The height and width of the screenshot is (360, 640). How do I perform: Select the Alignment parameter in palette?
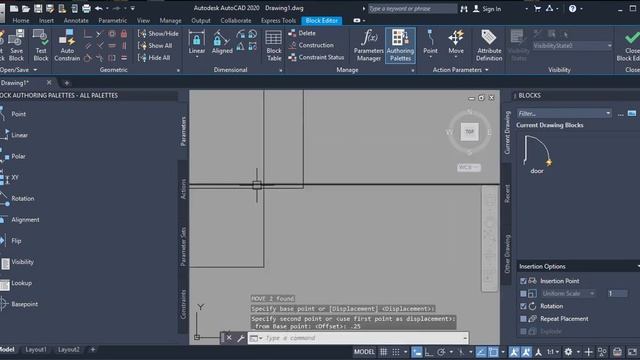click(x=20, y=220)
